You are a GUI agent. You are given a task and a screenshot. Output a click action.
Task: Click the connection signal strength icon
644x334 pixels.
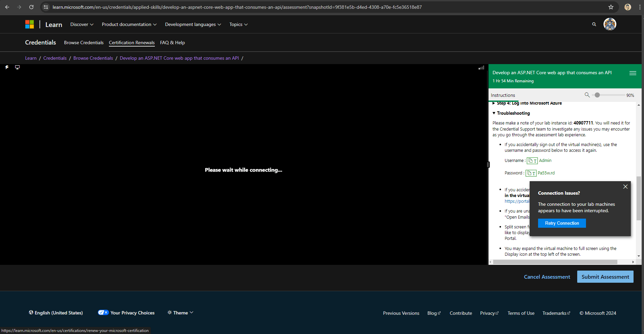(x=481, y=68)
